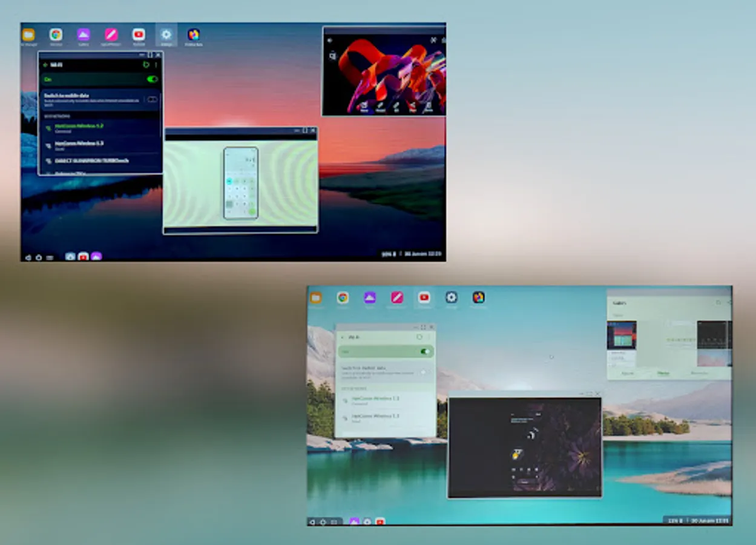The image size is (756, 545).
Task: Launch Chrome from the sunset desktop shortcuts
Action: click(56, 35)
